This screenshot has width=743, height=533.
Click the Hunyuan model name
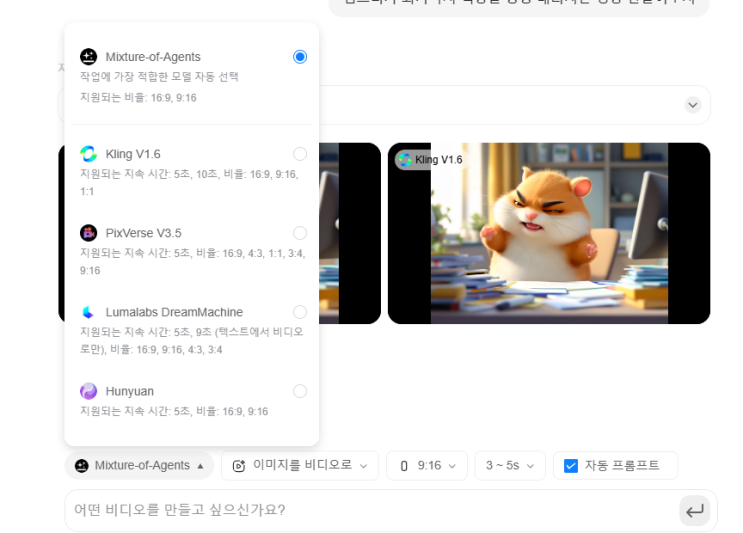coord(129,391)
